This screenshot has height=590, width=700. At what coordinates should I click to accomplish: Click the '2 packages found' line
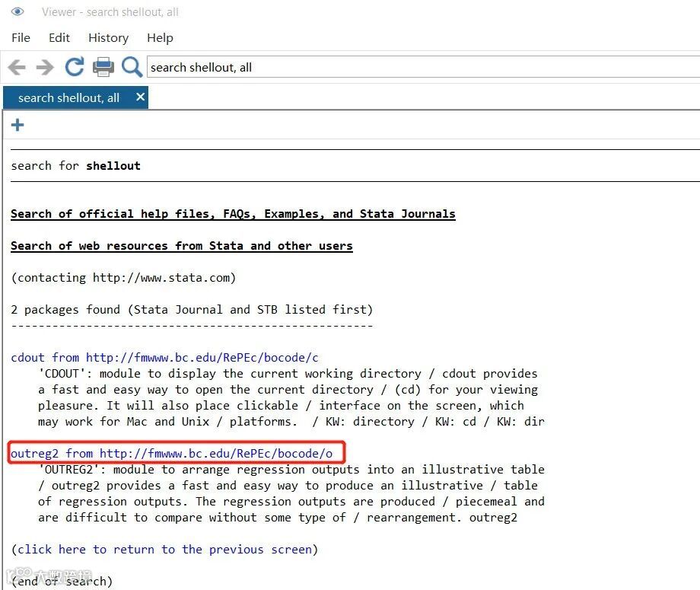coord(192,310)
